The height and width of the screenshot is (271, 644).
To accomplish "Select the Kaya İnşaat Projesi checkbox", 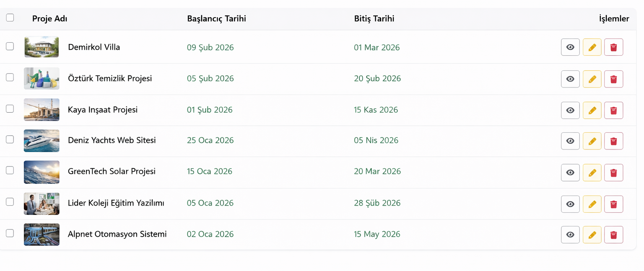I will coord(10,109).
